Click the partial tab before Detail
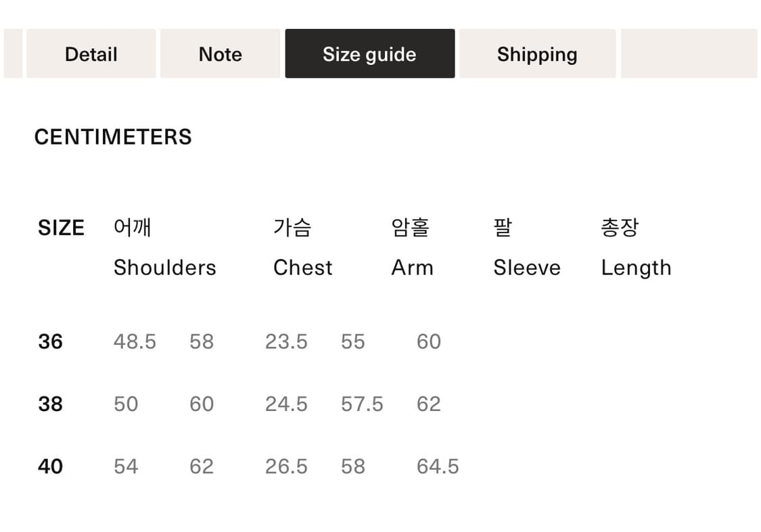Image resolution: width=761 pixels, height=532 pixels. click(x=13, y=54)
